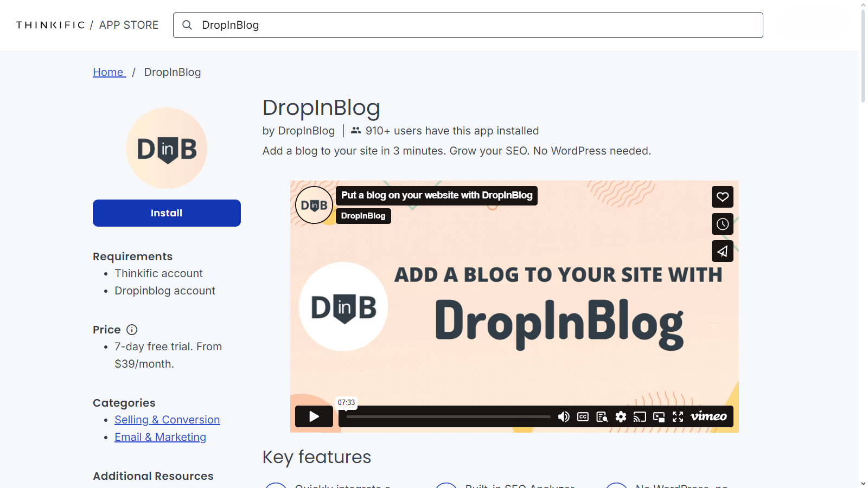Image resolution: width=868 pixels, height=488 pixels.
Task: Click the Categories heading
Action: 124,403
